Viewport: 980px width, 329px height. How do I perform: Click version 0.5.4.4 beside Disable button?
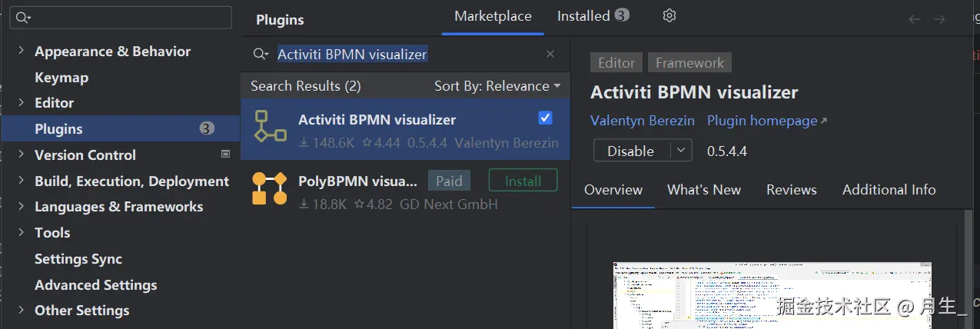coord(727,151)
